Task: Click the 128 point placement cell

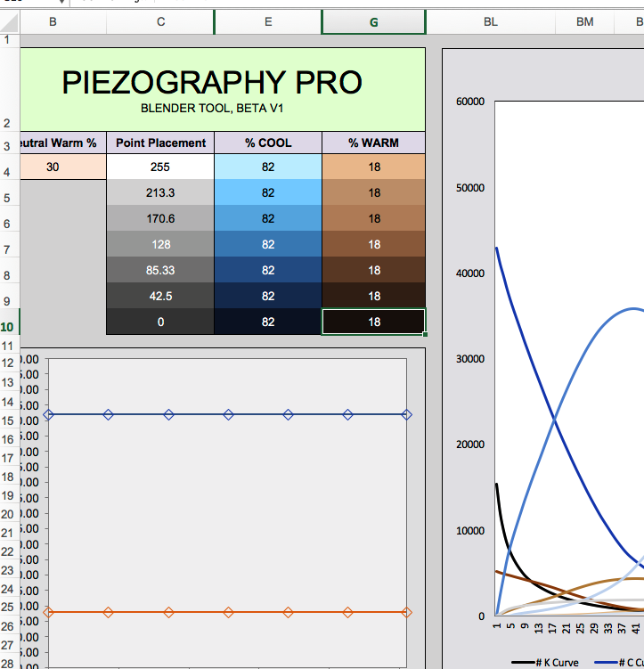Action: (160, 244)
